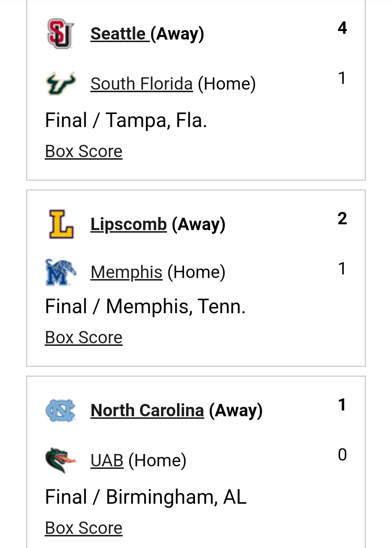392x548 pixels.
Task: Click the Final / Tampa, Fla. status text
Action: [x=126, y=120]
